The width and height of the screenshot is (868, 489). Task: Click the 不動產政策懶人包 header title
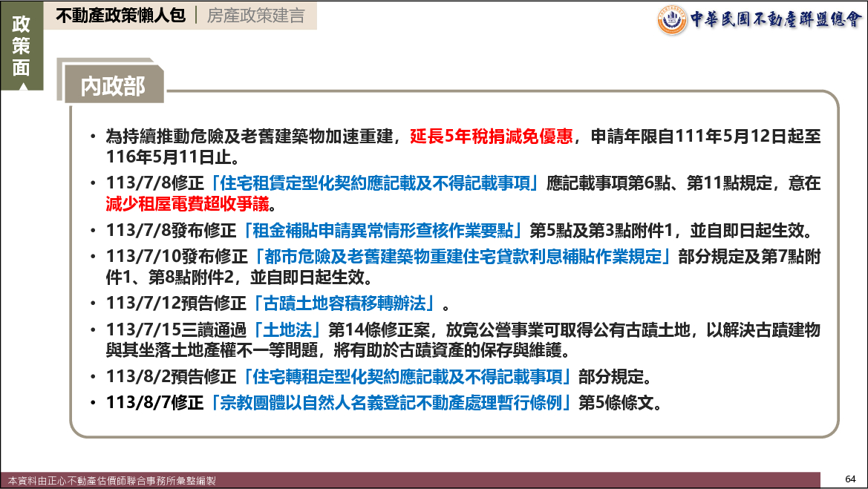click(121, 16)
